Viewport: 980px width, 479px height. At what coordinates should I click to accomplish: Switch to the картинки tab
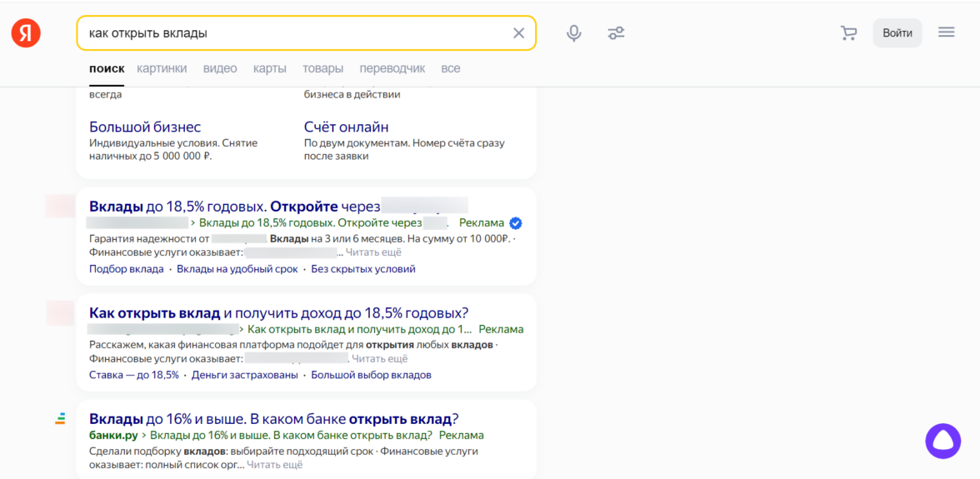(x=162, y=68)
